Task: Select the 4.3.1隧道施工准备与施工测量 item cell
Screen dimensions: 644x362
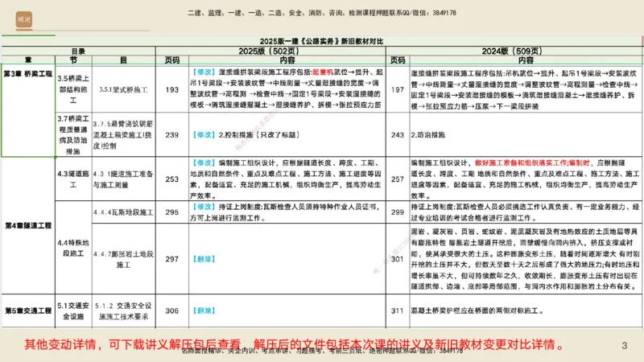Action: pyautogui.click(x=124, y=179)
